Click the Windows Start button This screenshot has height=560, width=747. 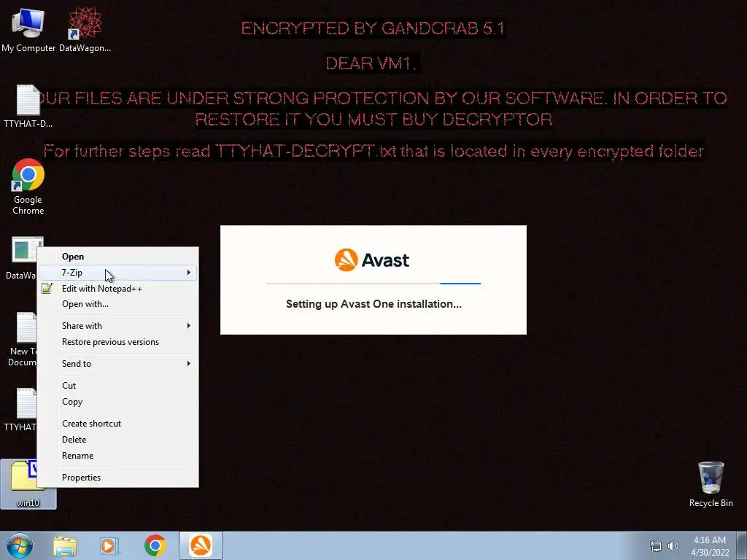(20, 545)
